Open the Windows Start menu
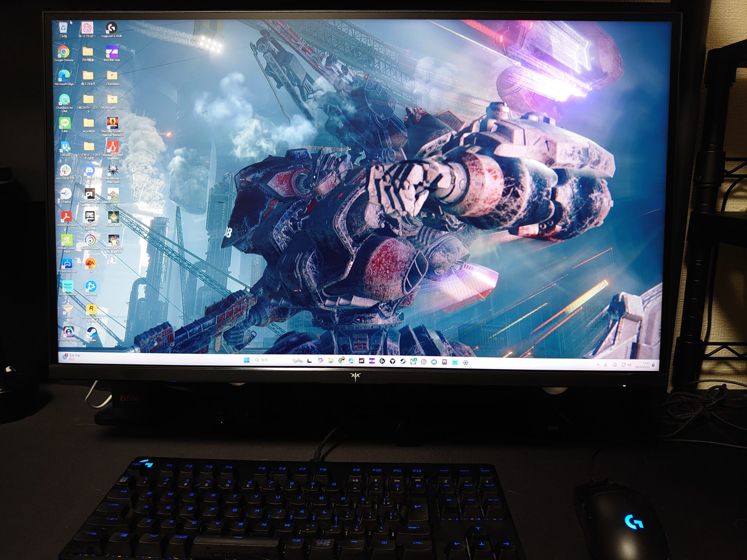Screen dimensions: 747x560 [246, 360]
